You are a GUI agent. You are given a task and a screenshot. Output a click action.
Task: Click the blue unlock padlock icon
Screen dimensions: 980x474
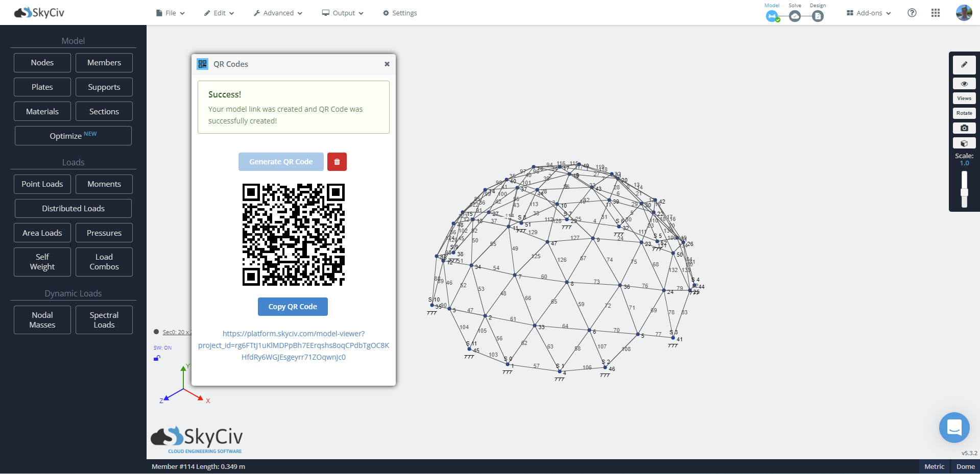pos(157,358)
